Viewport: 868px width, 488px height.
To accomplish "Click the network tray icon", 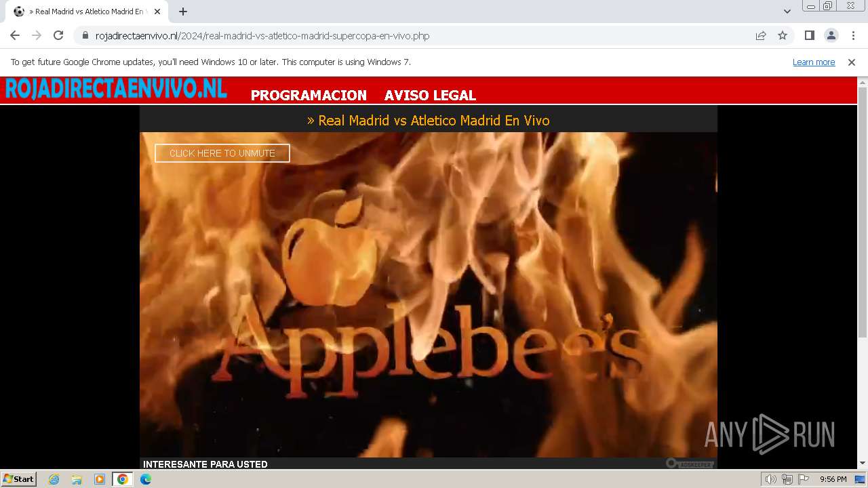I will point(787,479).
